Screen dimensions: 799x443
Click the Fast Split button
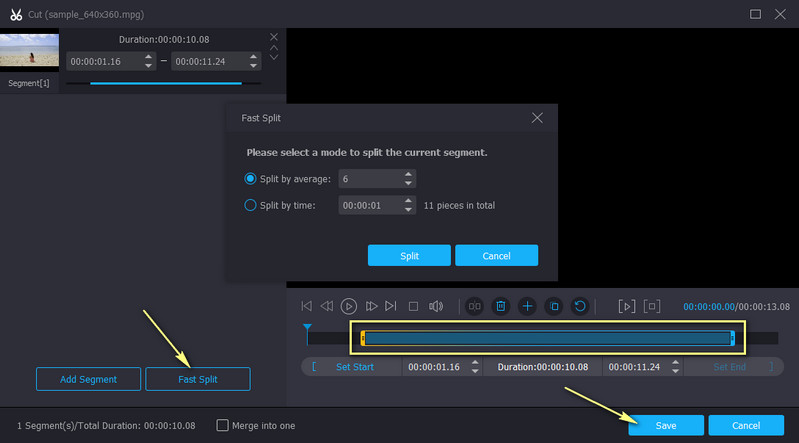pos(198,379)
